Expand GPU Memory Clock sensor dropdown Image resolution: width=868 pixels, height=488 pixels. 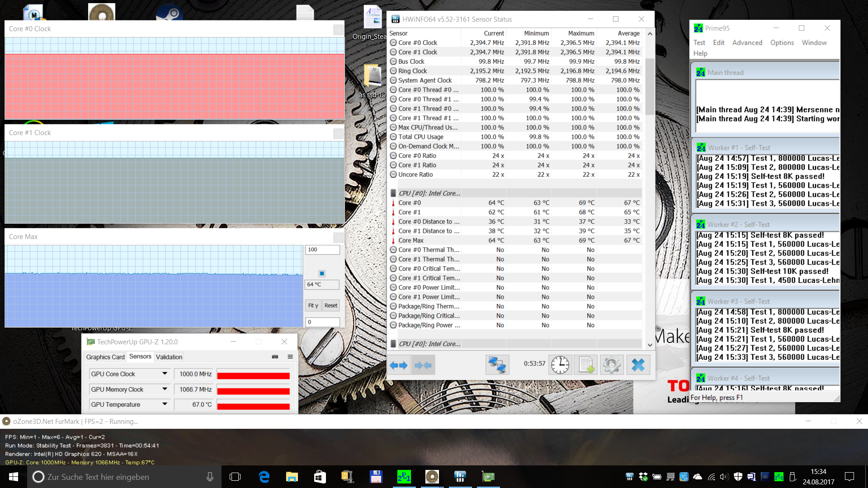tap(165, 389)
